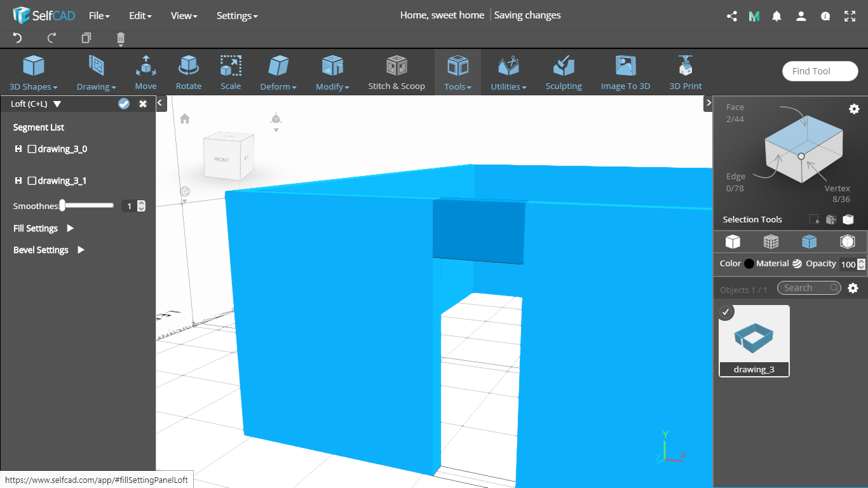
Task: Click the Face selection label
Action: click(735, 107)
